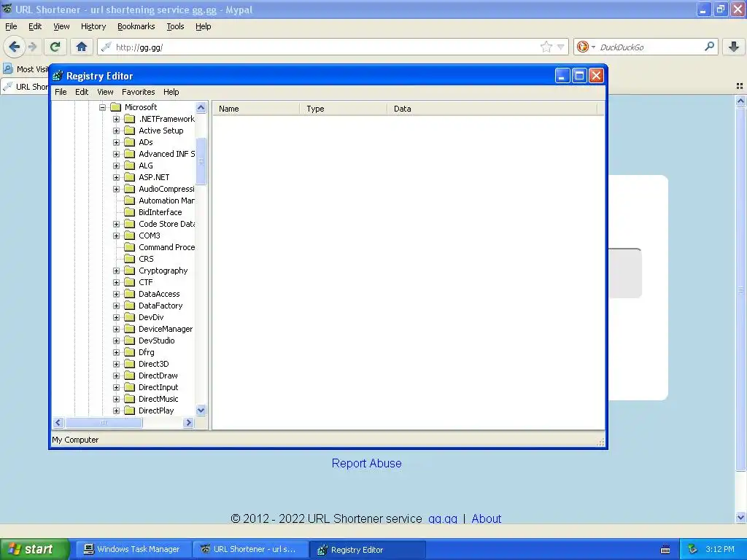The height and width of the screenshot is (560, 747).
Task: Open Mypal Tools menu
Action: [175, 26]
